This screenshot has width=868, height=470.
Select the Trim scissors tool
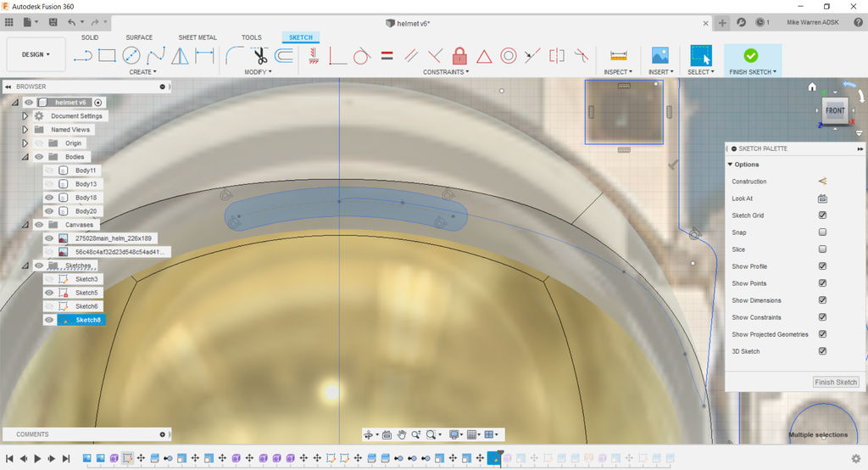pos(259,55)
